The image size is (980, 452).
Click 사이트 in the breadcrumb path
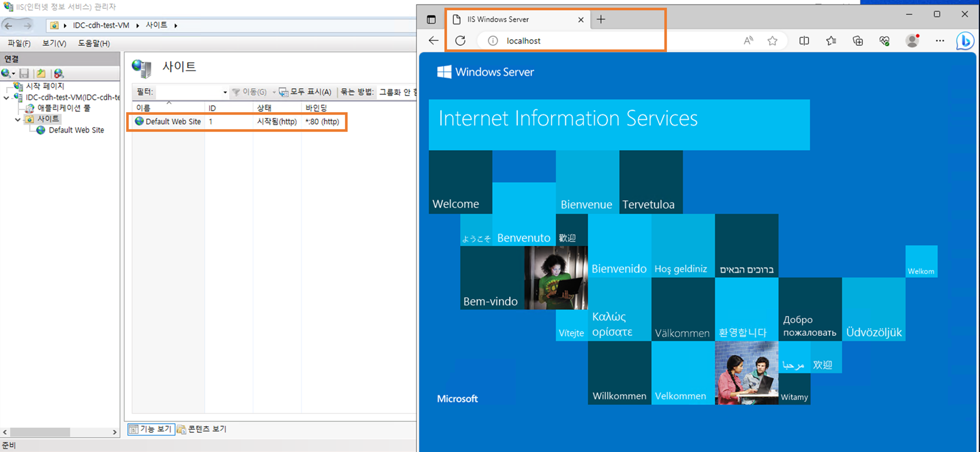click(x=156, y=25)
